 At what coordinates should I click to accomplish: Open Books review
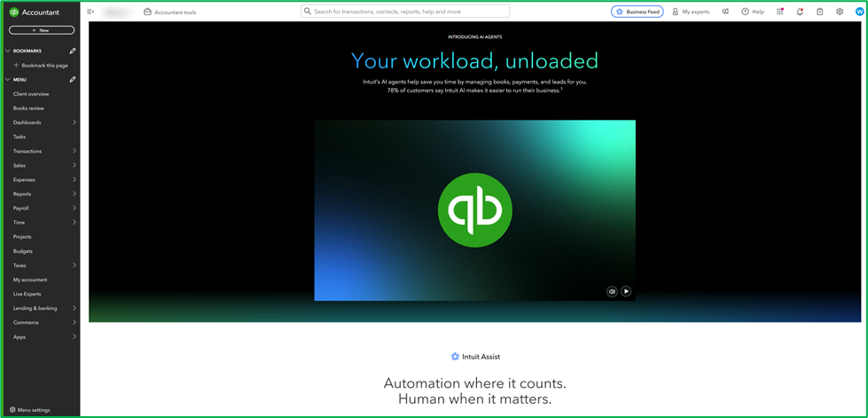pyautogui.click(x=28, y=108)
